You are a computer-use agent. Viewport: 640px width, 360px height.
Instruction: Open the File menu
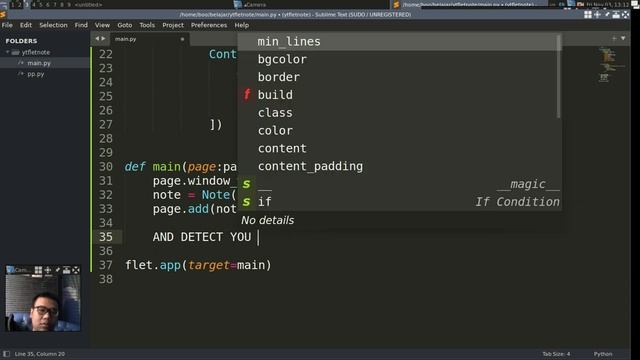pyautogui.click(x=7, y=25)
